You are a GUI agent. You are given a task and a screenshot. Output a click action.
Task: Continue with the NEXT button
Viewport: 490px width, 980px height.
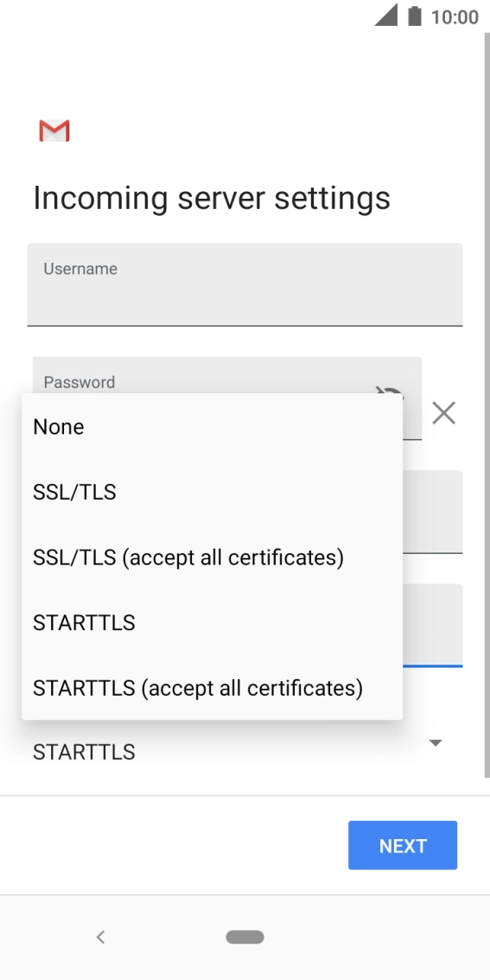click(403, 846)
